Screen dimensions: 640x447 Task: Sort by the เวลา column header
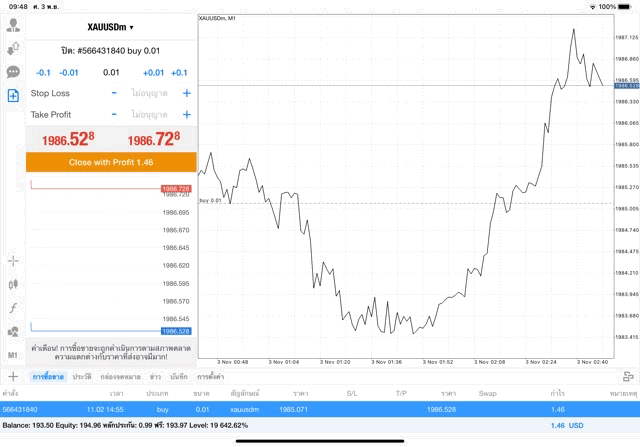coord(116,394)
